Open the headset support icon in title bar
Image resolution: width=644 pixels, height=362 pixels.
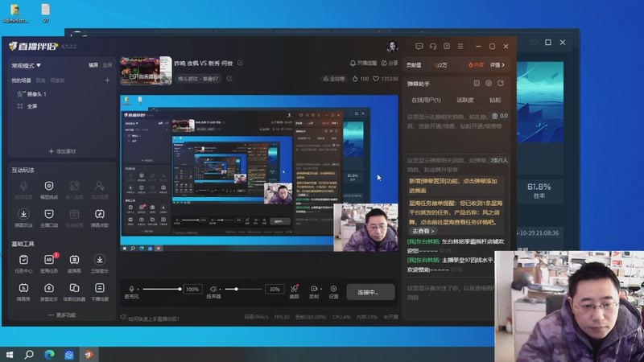[x=433, y=47]
